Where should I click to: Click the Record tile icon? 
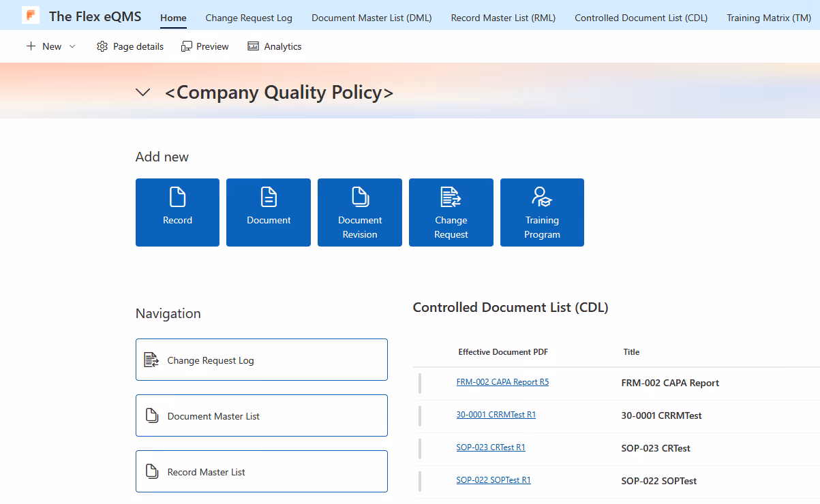tap(177, 197)
